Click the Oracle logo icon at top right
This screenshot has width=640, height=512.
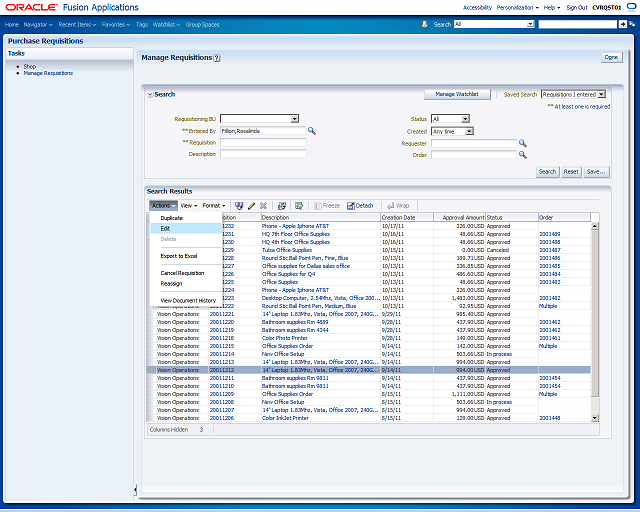pyautogui.click(x=631, y=7)
